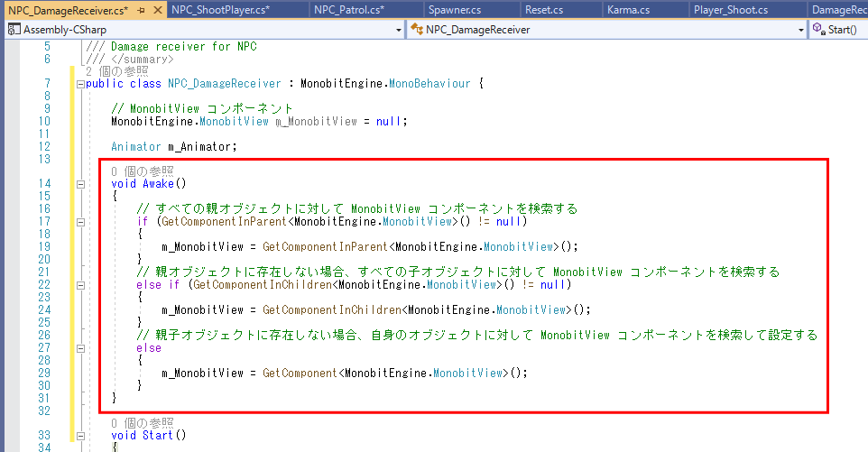
Task: Click the Animator type on line 12
Action: pyautogui.click(x=135, y=147)
